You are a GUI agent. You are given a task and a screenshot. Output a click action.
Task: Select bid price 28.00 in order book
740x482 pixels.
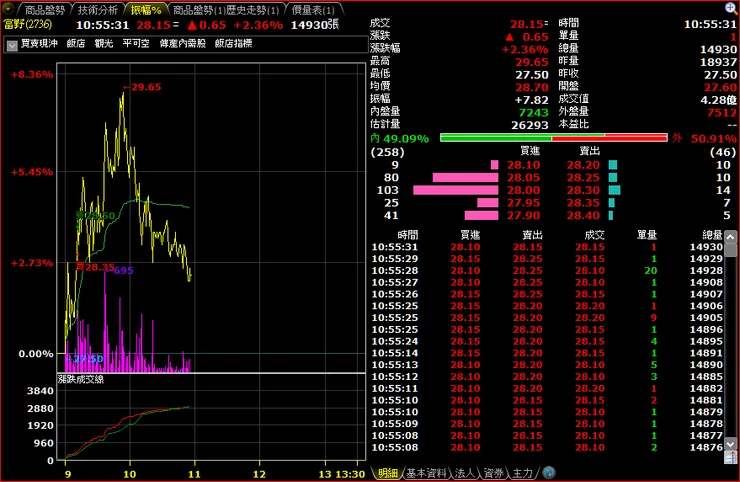coord(523,190)
